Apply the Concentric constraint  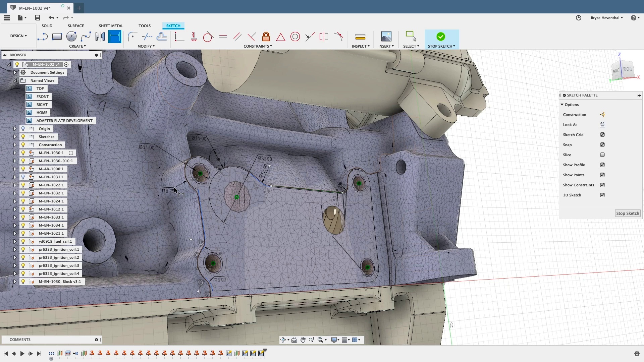point(295,37)
